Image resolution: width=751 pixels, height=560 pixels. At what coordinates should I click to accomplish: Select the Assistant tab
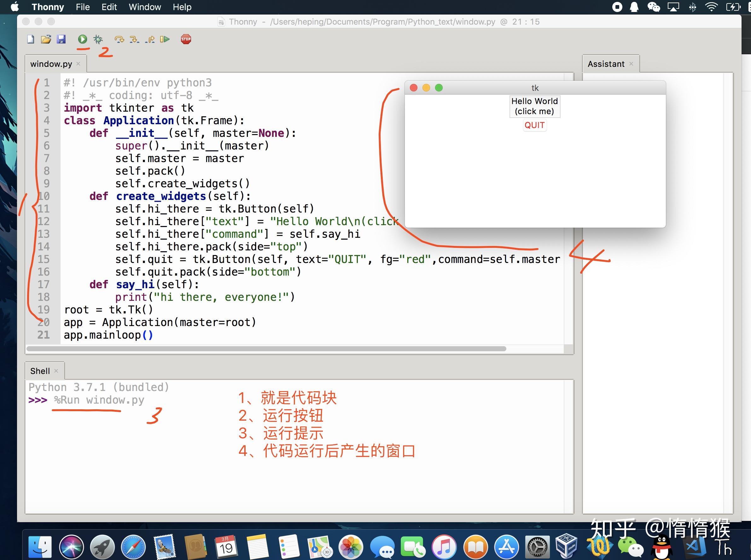[606, 63]
